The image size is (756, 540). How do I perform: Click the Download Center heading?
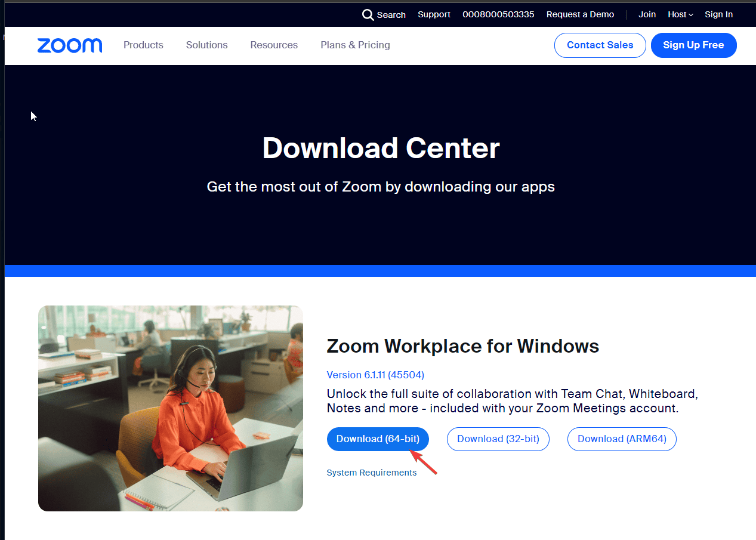point(381,148)
